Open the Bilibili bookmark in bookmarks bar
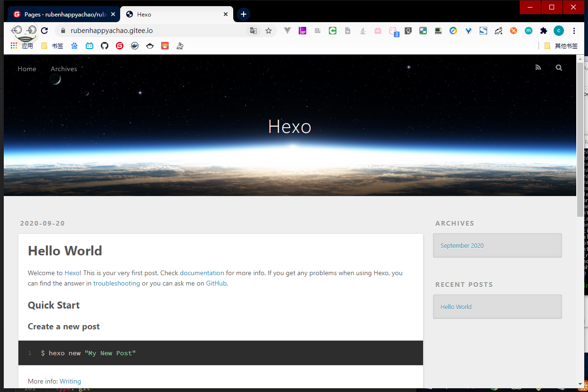Image resolution: width=588 pixels, height=392 pixels. coord(90,46)
